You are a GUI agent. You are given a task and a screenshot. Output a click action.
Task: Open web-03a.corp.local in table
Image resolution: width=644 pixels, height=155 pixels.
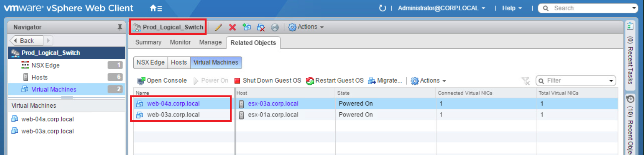[173, 115]
